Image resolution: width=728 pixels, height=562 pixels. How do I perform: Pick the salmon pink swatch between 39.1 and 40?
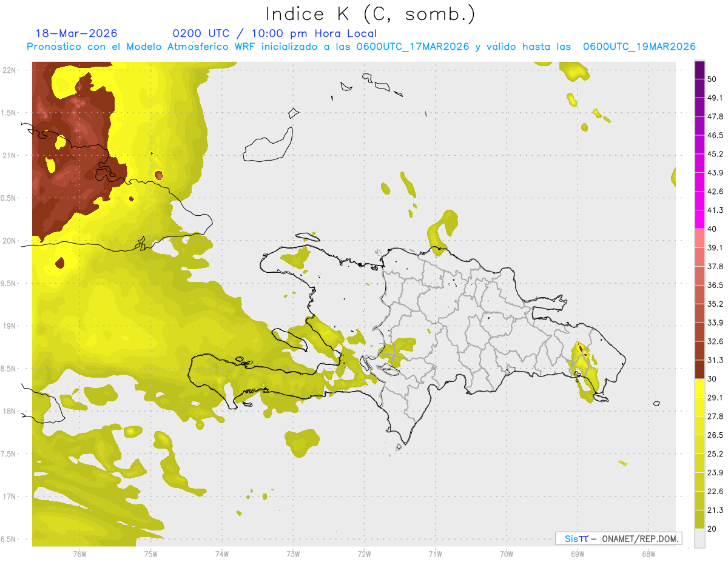click(x=699, y=238)
